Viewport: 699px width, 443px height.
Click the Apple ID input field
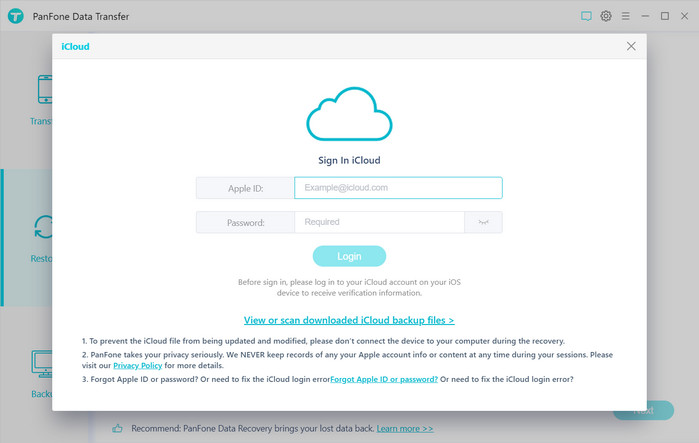pyautogui.click(x=398, y=188)
